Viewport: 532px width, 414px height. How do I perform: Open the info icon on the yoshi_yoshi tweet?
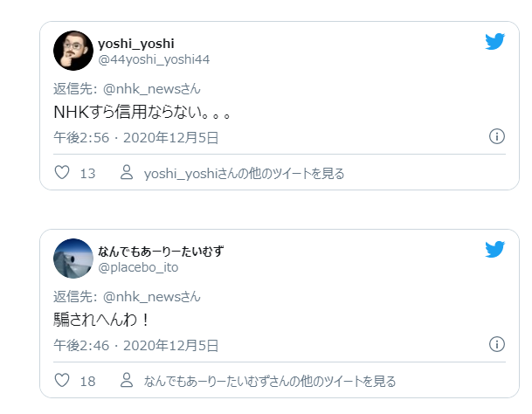[x=497, y=136]
